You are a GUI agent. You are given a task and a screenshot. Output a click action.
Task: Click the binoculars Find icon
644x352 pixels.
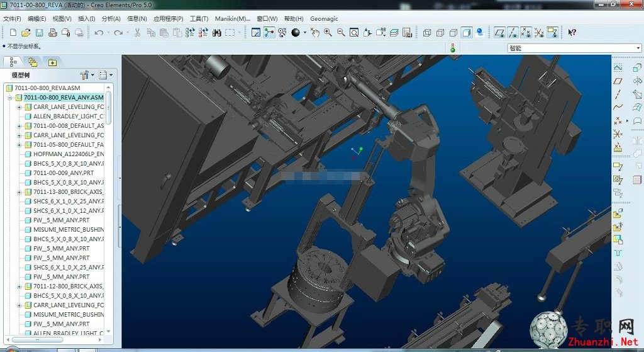point(217,33)
